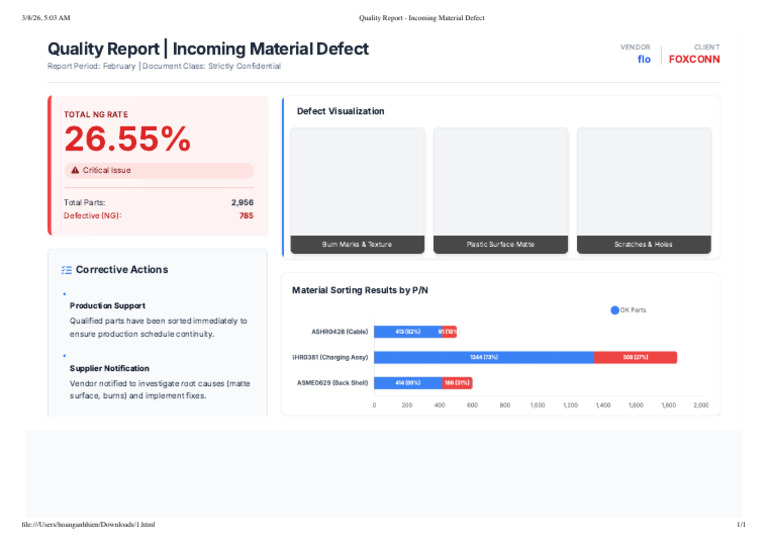
Task: Select the Scratches & Holes image placeholder
Action: tap(644, 191)
